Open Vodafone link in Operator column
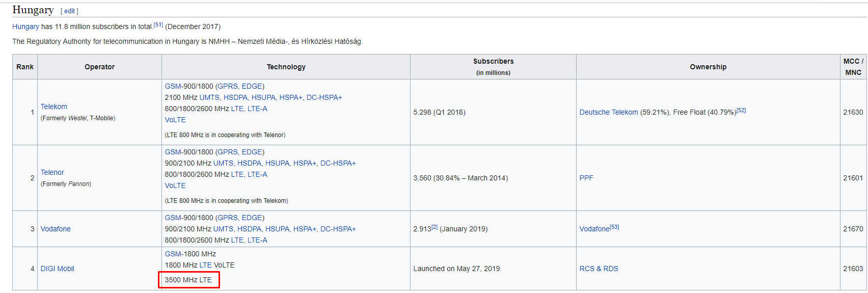 [x=56, y=229]
